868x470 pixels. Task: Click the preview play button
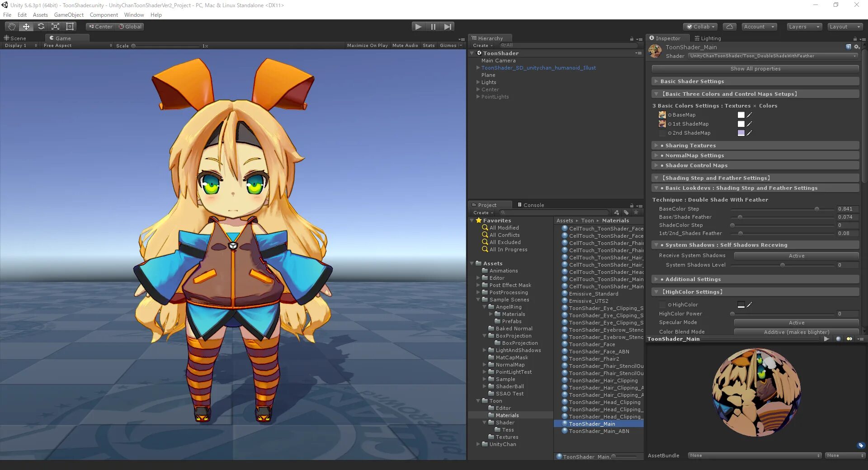[x=826, y=339]
